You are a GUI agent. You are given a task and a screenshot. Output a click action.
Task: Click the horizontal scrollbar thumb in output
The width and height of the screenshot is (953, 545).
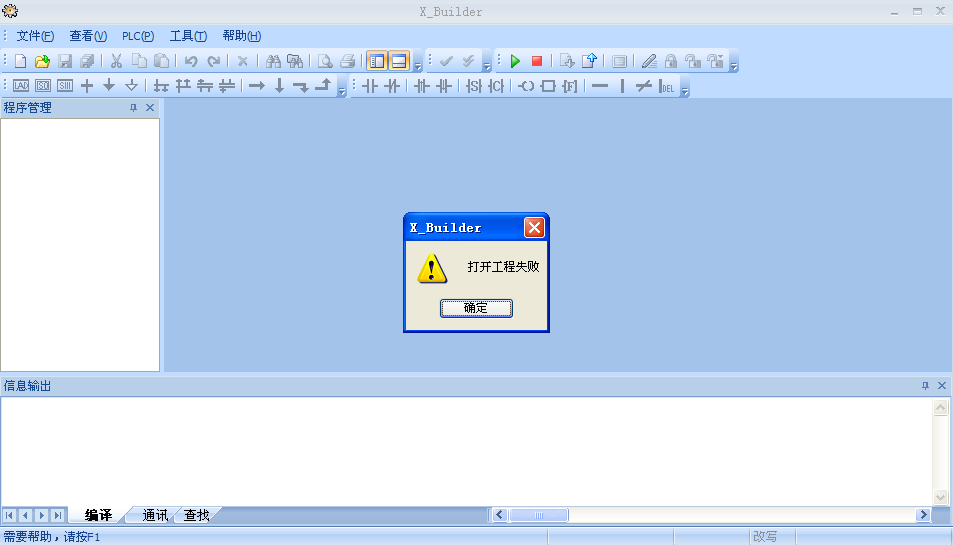(x=538, y=515)
